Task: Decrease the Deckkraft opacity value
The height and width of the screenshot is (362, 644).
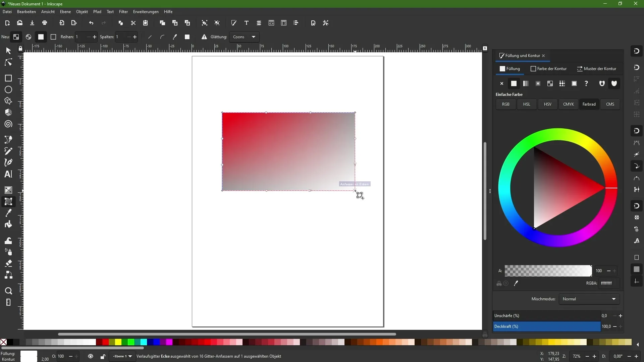Action: tap(615, 326)
